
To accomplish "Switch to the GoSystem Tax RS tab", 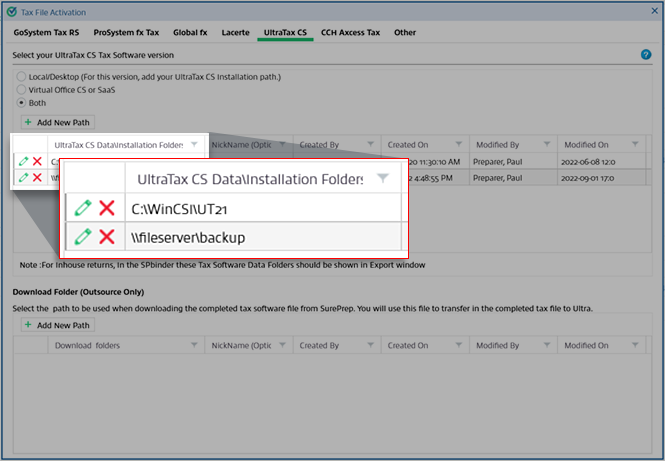I will tap(45, 33).
